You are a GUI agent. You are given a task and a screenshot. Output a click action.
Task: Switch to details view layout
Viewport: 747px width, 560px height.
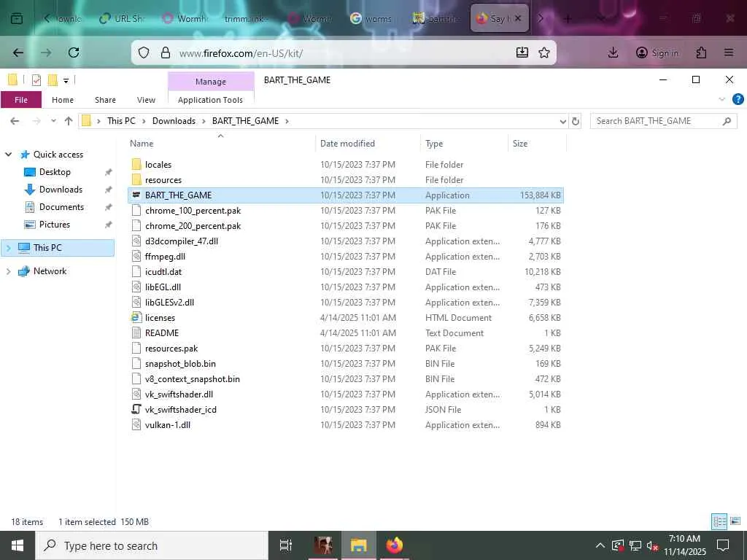tap(719, 521)
